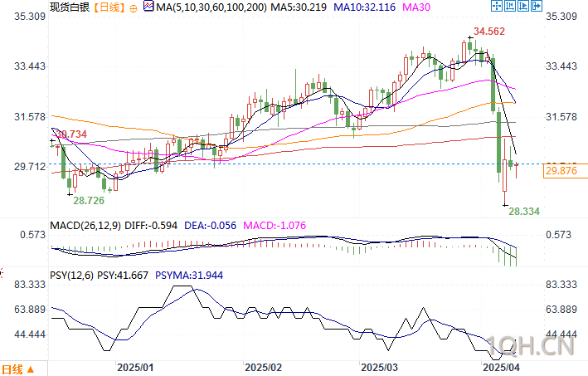Click the magenta MA30 legend label
The height and width of the screenshot is (376, 588).
(x=416, y=7)
